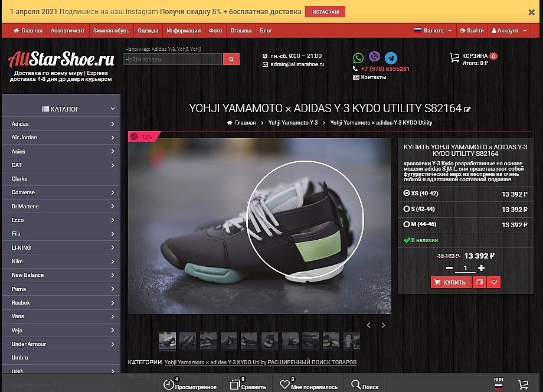The height and width of the screenshot is (392, 543).
Task: Select size XS (40-42) radio button
Action: (407, 193)
